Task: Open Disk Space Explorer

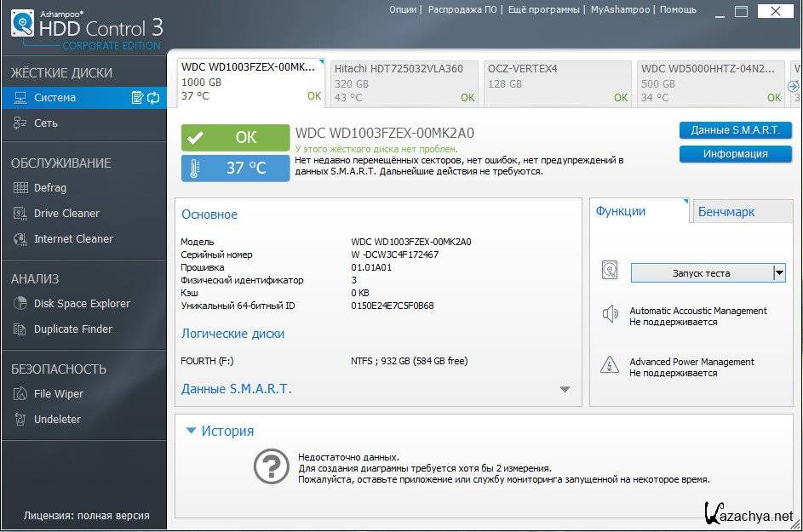Action: 81,304
